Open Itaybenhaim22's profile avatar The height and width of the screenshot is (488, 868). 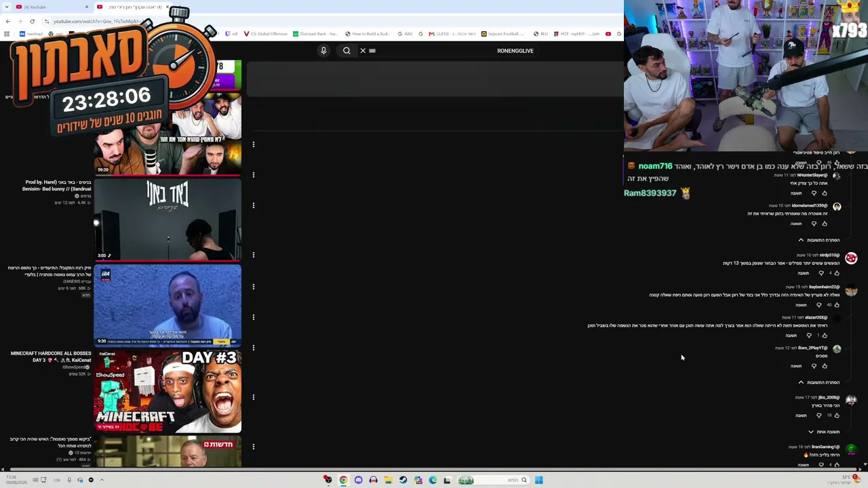851,290
